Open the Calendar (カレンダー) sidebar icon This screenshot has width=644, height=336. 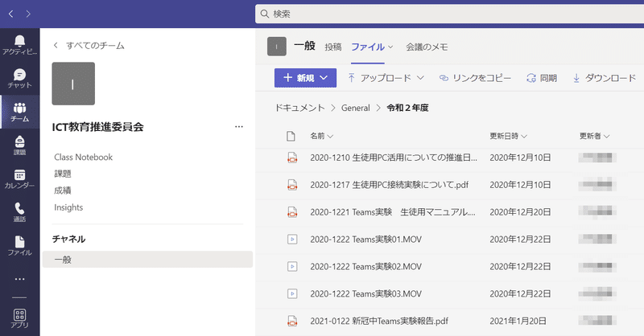point(19,179)
